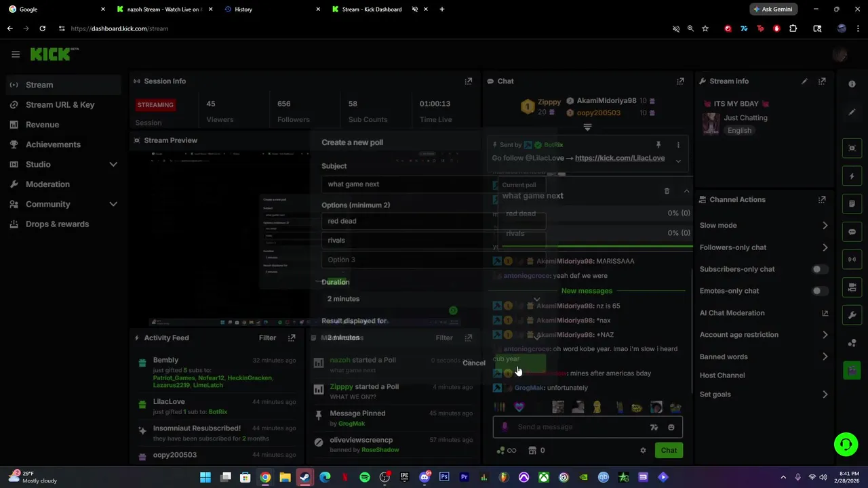The width and height of the screenshot is (868, 488).
Task: Click the Chat send button
Action: pyautogui.click(x=669, y=450)
